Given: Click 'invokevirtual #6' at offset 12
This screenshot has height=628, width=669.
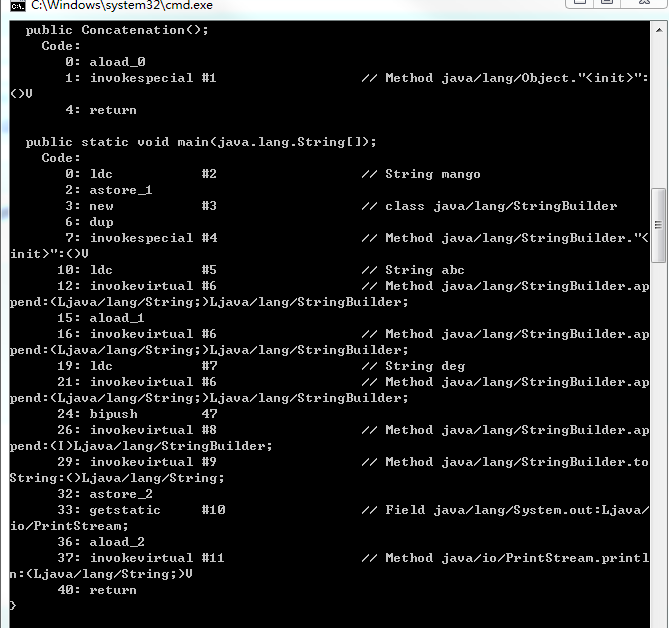Looking at the screenshot, I should 153,286.
